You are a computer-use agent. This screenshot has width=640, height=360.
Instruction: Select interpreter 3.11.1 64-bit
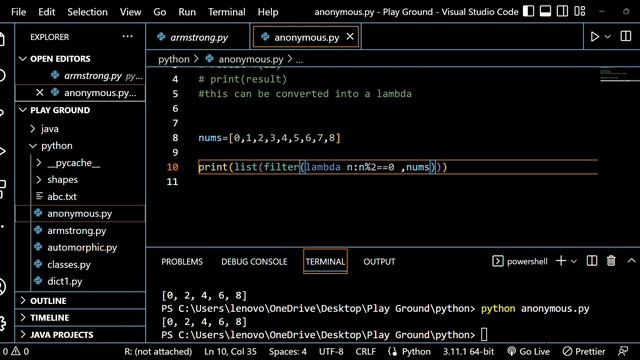[x=468, y=351]
